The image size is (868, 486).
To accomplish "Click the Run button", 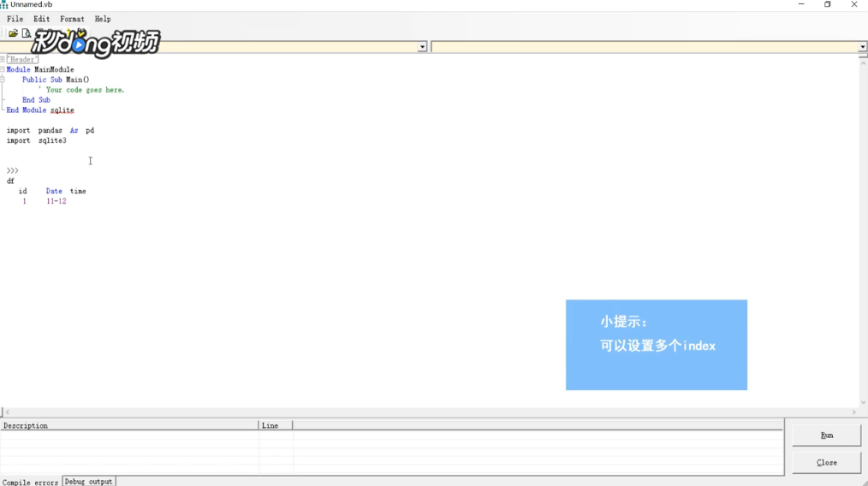I will click(x=826, y=435).
